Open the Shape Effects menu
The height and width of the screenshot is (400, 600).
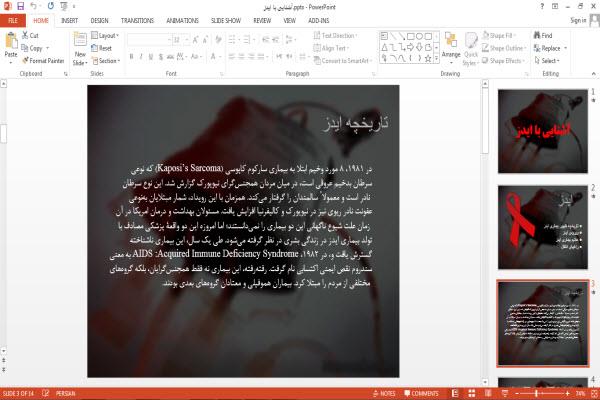pos(503,60)
